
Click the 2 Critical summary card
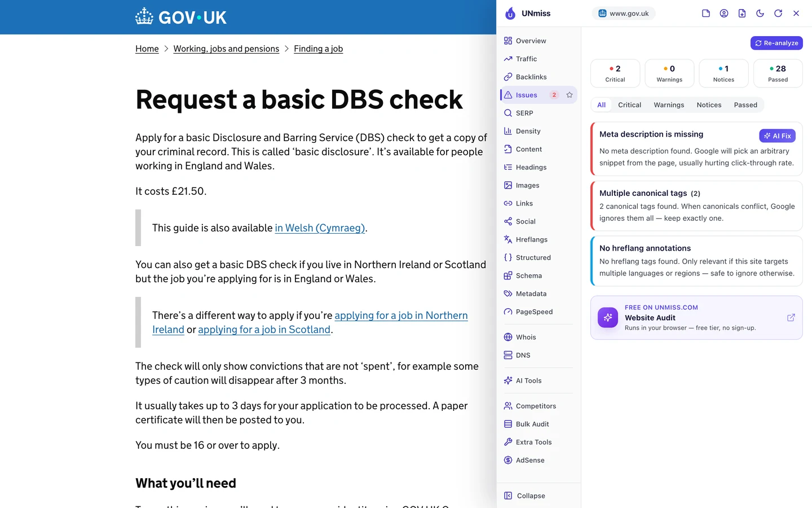tap(615, 73)
